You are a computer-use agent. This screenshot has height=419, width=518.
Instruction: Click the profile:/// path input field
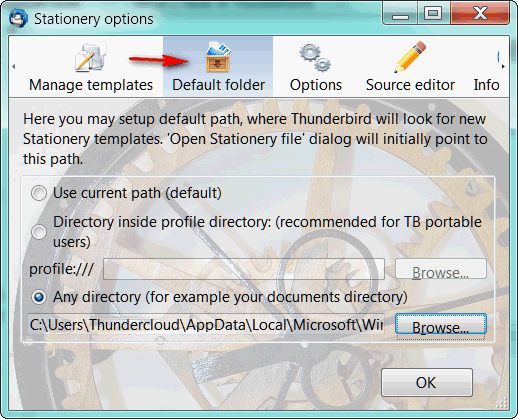point(244,269)
